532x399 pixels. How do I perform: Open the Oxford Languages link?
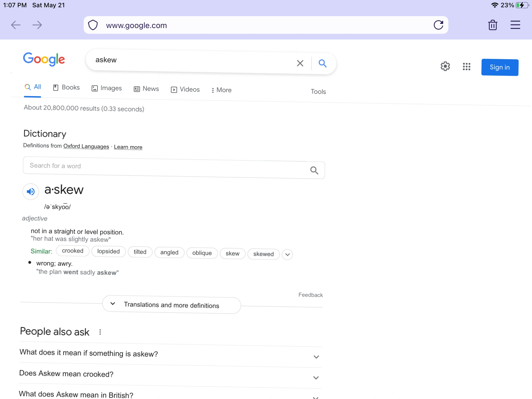point(86,146)
